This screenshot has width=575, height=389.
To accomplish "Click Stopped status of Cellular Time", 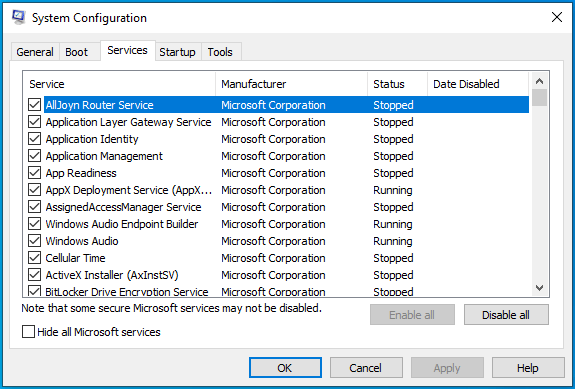I will [x=393, y=258].
